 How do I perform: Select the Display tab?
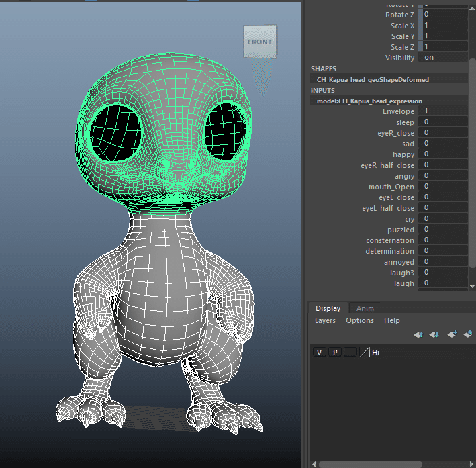click(x=328, y=308)
